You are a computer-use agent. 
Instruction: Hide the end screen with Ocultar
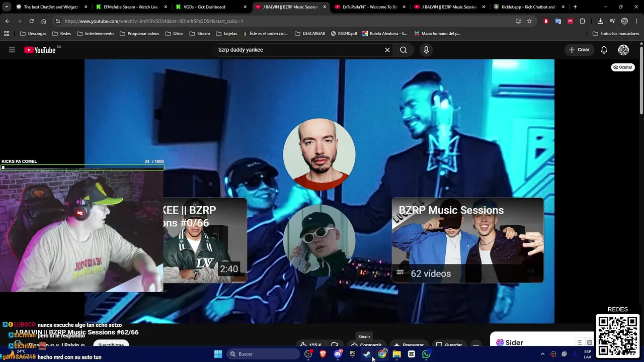pyautogui.click(x=623, y=67)
